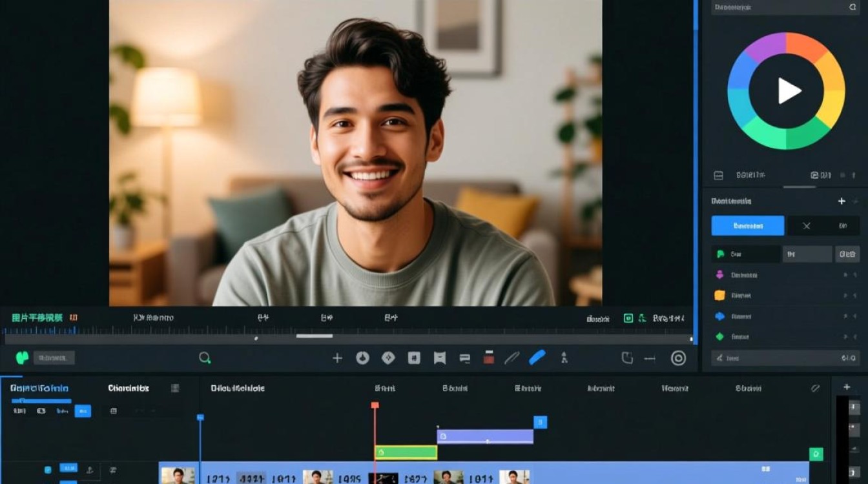Click the plus add icon in toolbar
Image resolution: width=868 pixels, height=484 pixels.
pyautogui.click(x=337, y=358)
